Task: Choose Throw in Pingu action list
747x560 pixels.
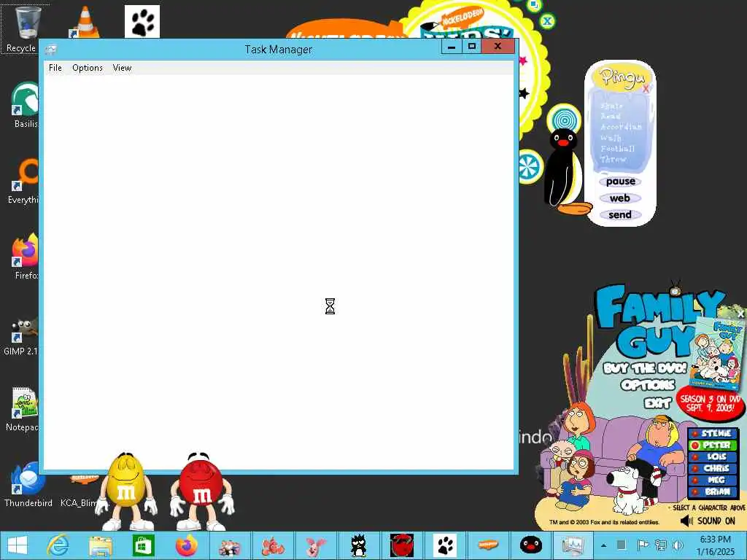Action: pyautogui.click(x=613, y=160)
